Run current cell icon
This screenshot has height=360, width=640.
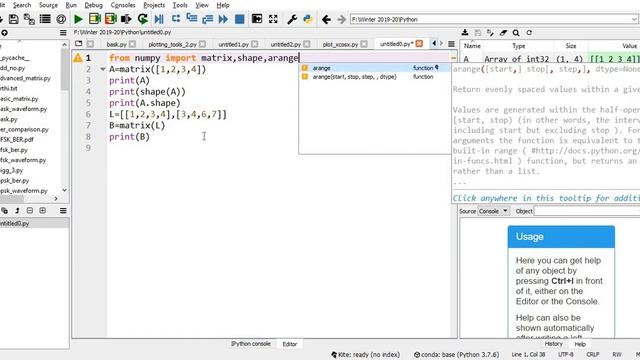[x=95, y=19]
